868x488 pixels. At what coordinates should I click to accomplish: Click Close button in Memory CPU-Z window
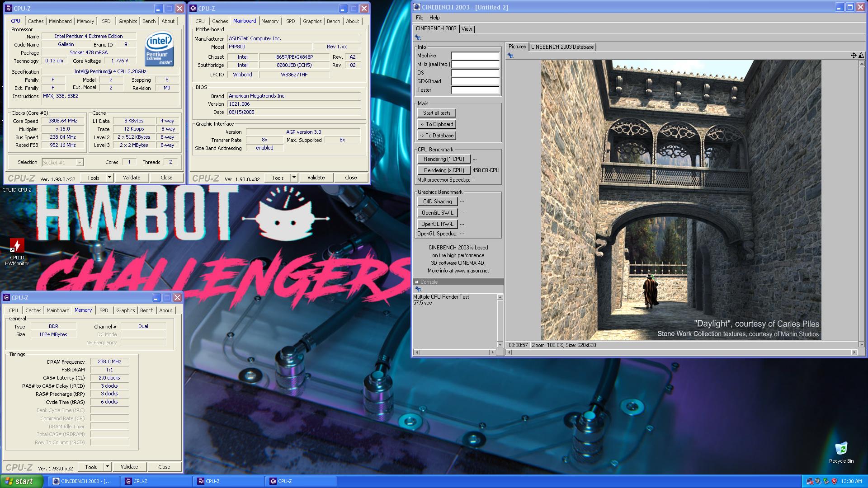(x=164, y=467)
